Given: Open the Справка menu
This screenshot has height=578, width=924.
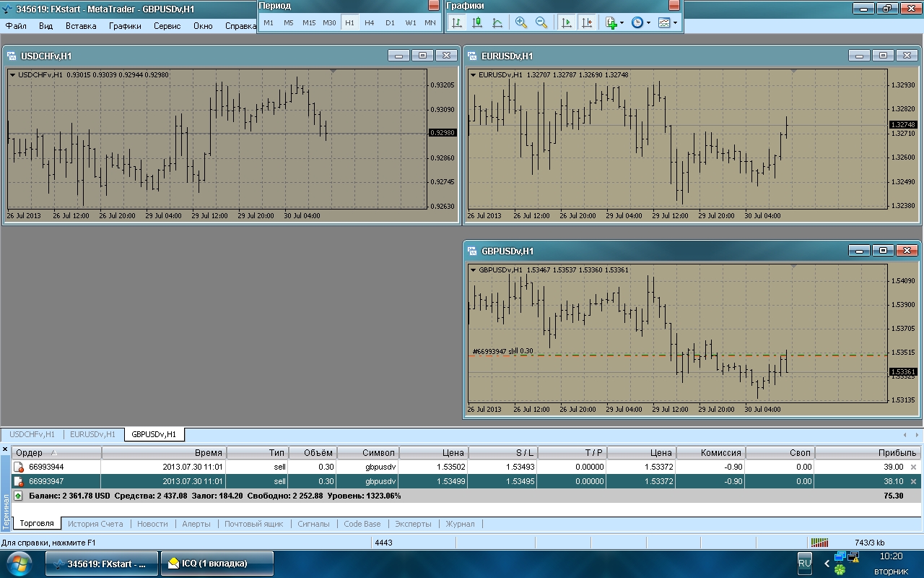Looking at the screenshot, I should coord(240,26).
